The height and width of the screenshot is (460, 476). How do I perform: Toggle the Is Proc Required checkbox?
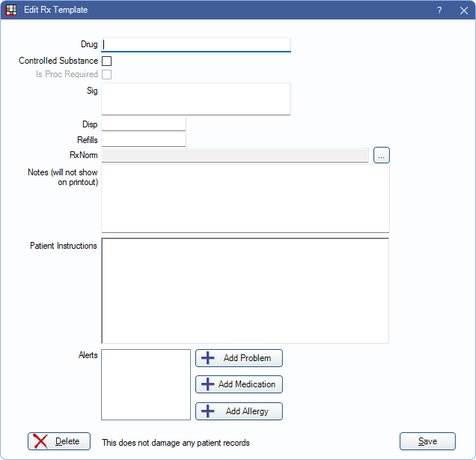pos(106,74)
